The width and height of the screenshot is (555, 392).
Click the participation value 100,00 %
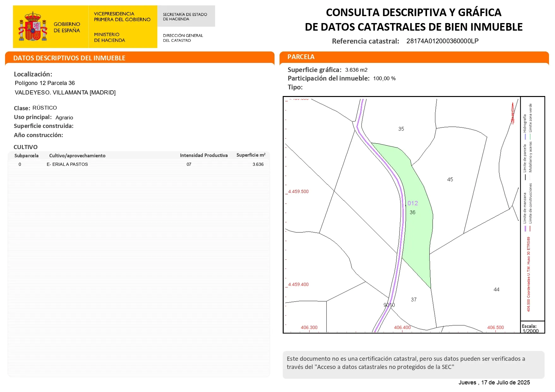coord(384,78)
